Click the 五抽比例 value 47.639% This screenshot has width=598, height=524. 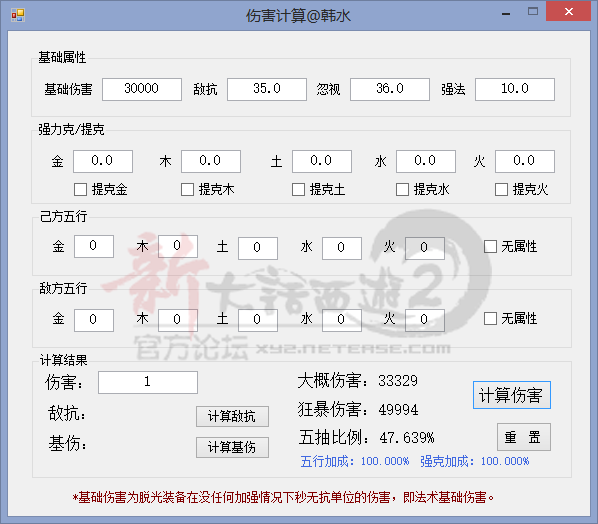(407, 438)
